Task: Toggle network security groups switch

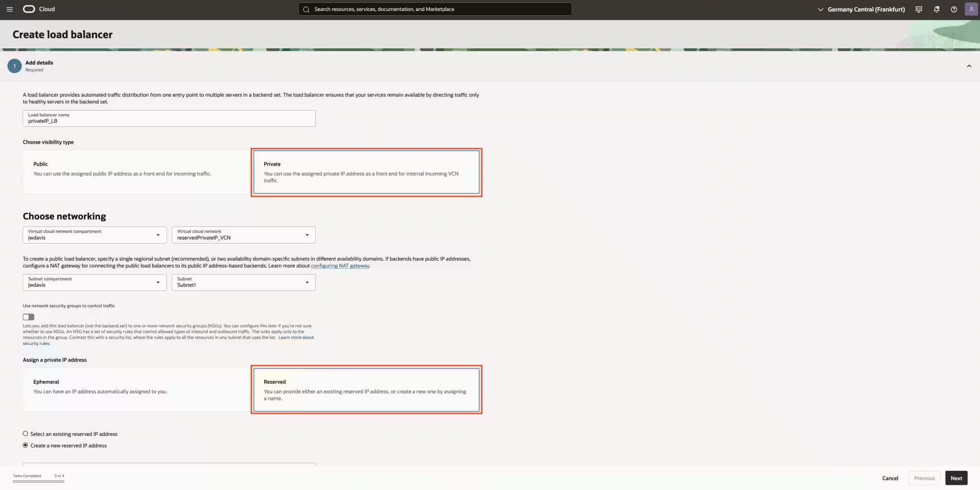Action: click(x=29, y=317)
